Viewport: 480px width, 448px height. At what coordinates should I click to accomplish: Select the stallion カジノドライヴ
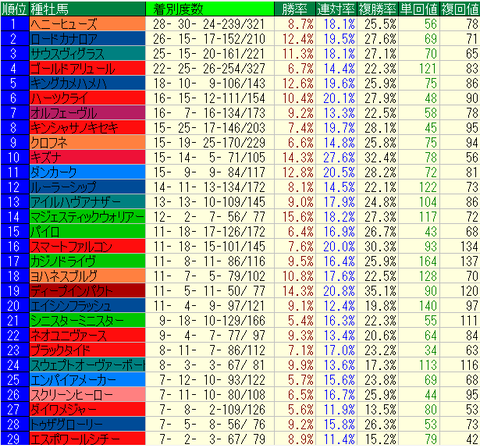point(87,261)
